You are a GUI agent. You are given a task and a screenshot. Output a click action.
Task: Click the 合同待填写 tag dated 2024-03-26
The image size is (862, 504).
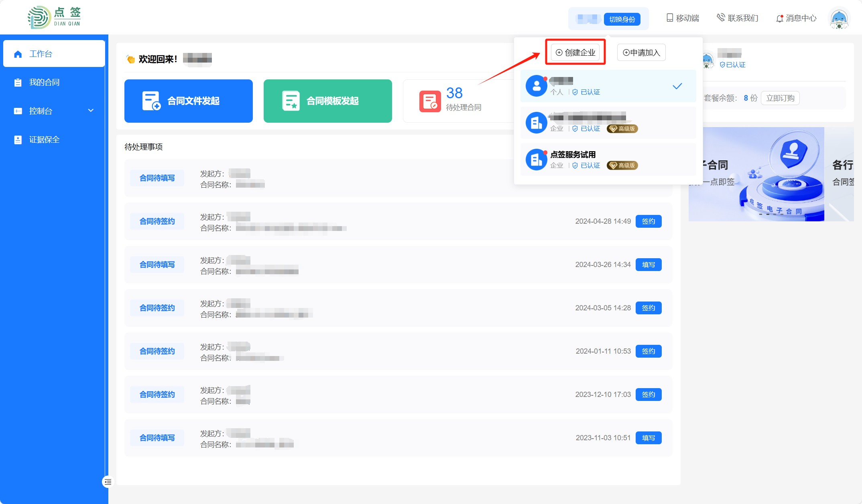(157, 265)
